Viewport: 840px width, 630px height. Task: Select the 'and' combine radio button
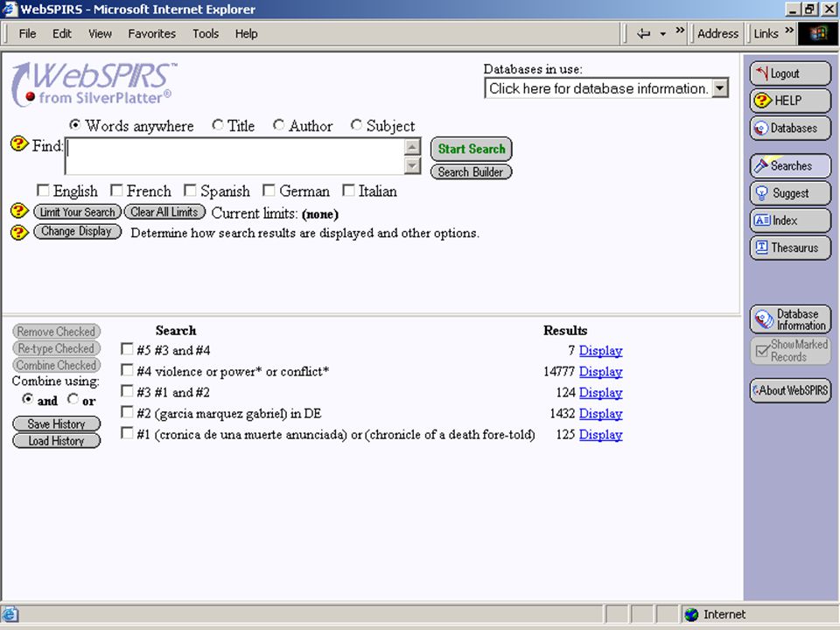[x=27, y=399]
